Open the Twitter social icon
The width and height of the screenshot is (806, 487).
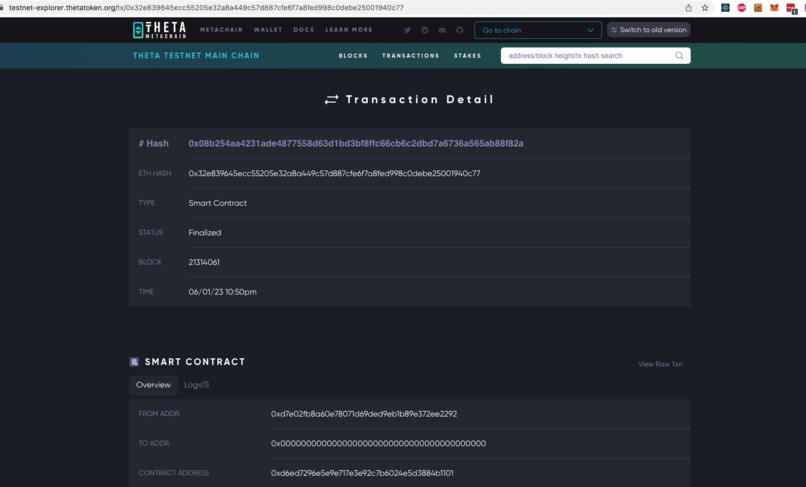pyautogui.click(x=407, y=30)
